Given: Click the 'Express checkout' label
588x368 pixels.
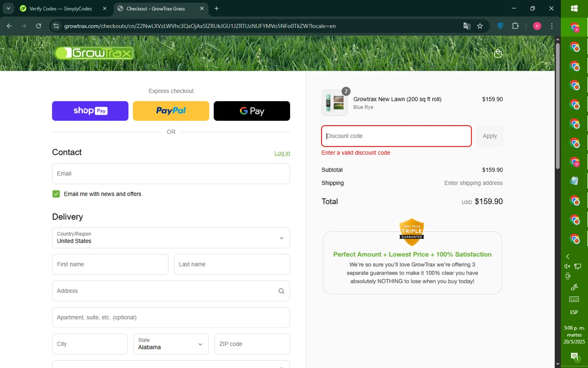Looking at the screenshot, I should click(x=171, y=91).
